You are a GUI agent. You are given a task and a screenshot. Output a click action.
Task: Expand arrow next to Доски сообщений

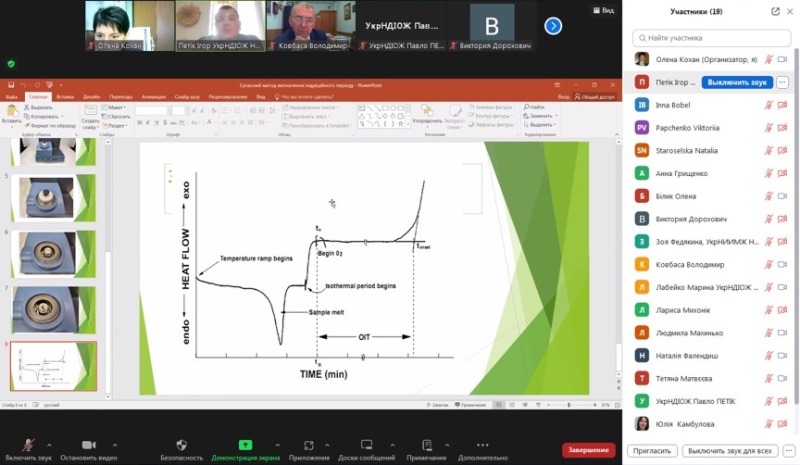click(392, 445)
